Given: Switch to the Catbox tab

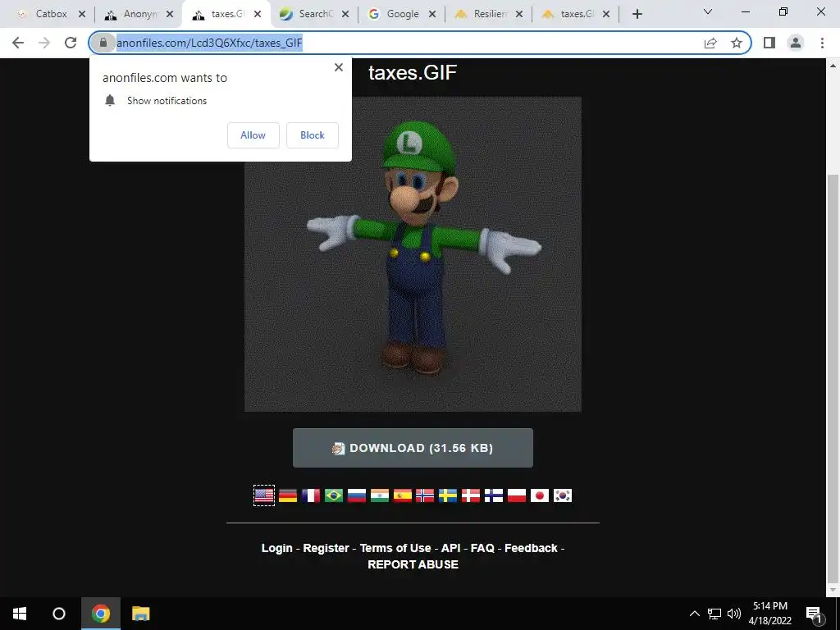Looking at the screenshot, I should click(x=52, y=14).
